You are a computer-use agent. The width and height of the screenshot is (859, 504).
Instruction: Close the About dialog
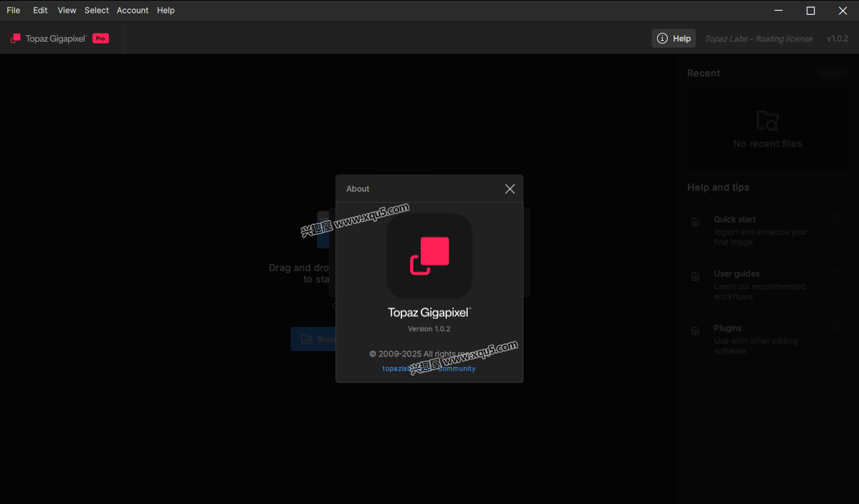[x=510, y=189]
